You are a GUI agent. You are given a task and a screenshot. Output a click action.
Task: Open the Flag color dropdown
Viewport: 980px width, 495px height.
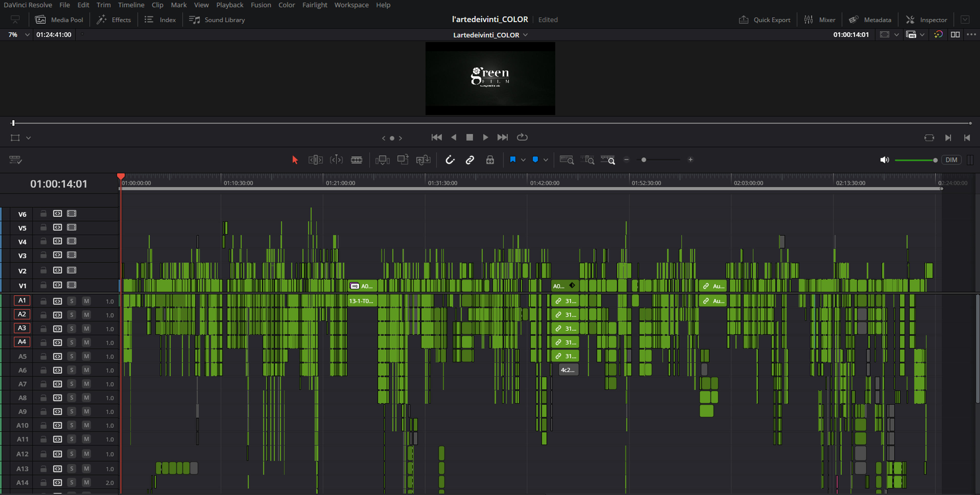(x=523, y=160)
